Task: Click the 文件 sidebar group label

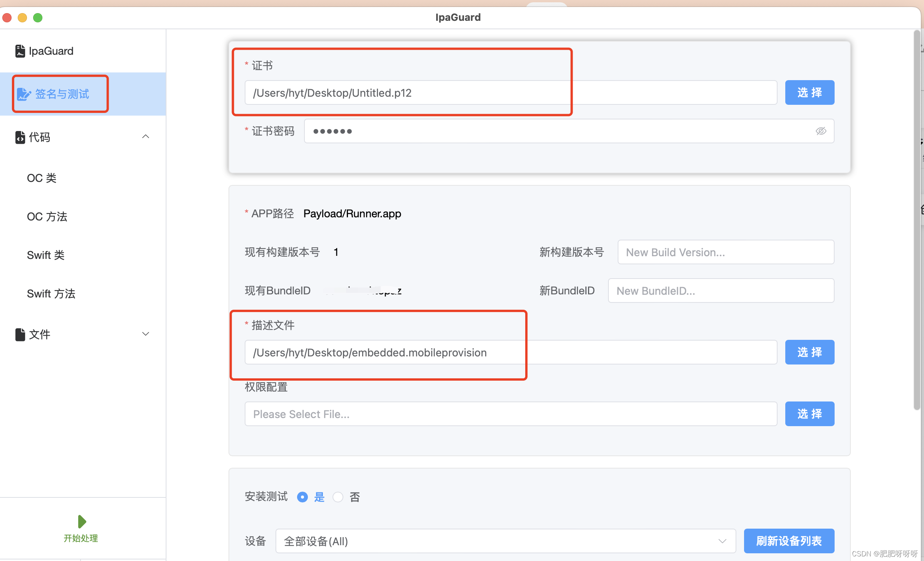Action: [x=39, y=334]
